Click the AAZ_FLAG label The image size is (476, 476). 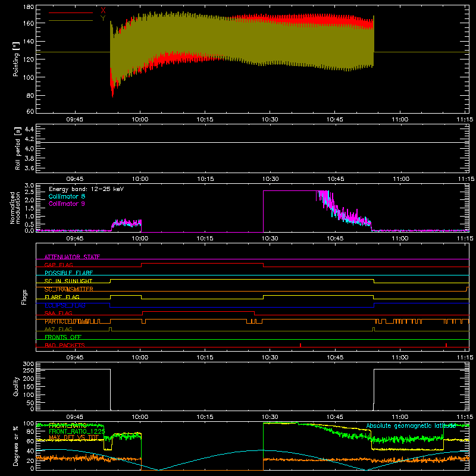coord(58,329)
